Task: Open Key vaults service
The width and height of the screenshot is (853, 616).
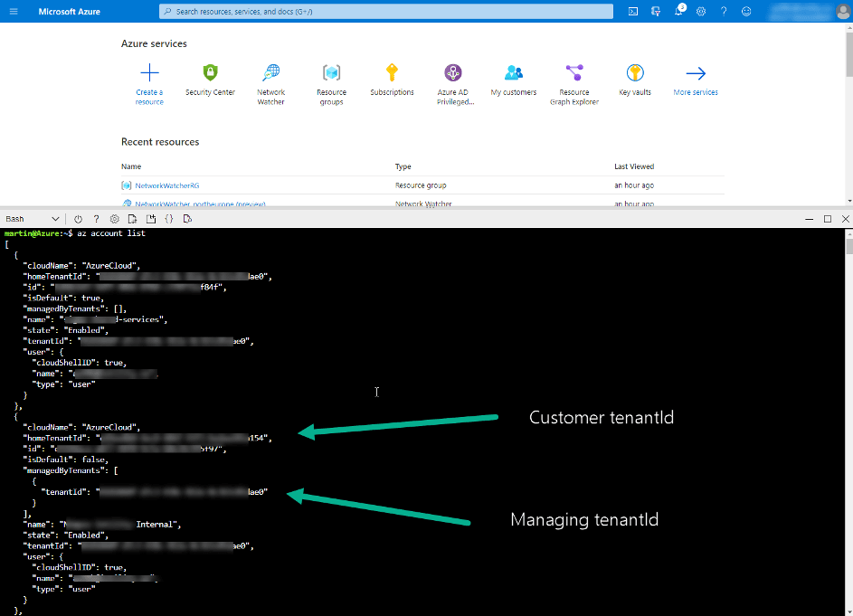Action: [635, 80]
